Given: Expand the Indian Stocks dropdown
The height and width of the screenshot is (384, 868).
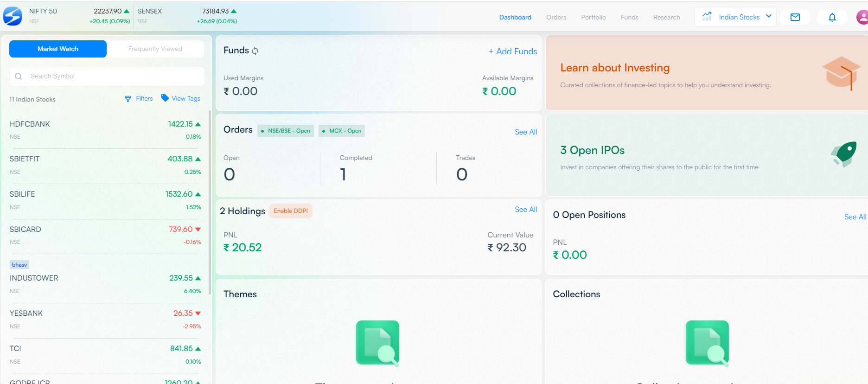Looking at the screenshot, I should coord(735,17).
